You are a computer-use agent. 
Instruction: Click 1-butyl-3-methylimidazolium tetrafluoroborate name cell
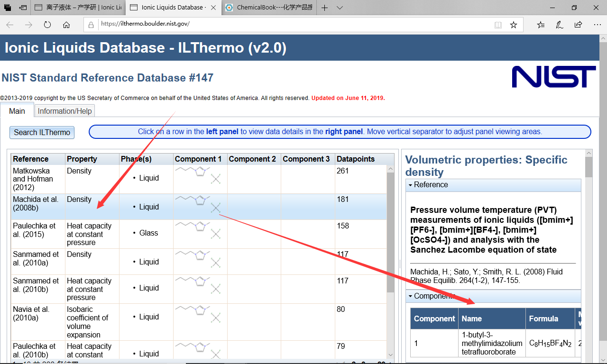point(492,343)
